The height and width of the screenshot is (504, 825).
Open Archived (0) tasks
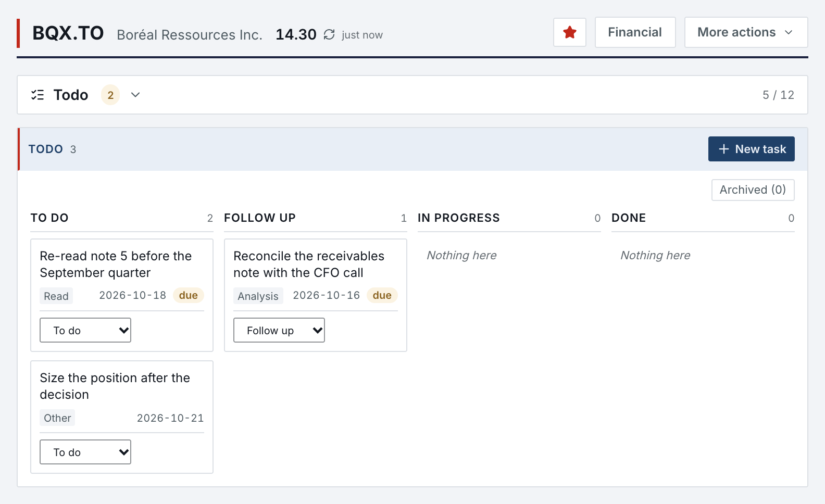click(753, 190)
